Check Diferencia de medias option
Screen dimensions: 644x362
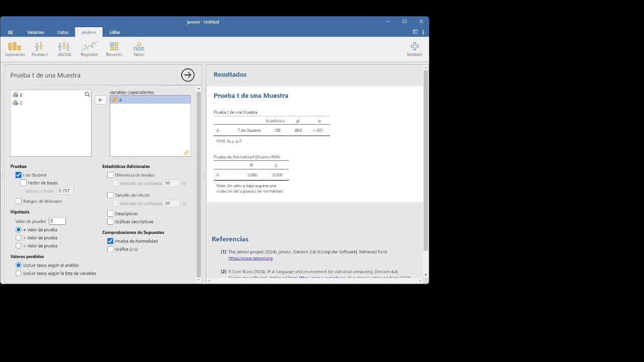pos(111,175)
